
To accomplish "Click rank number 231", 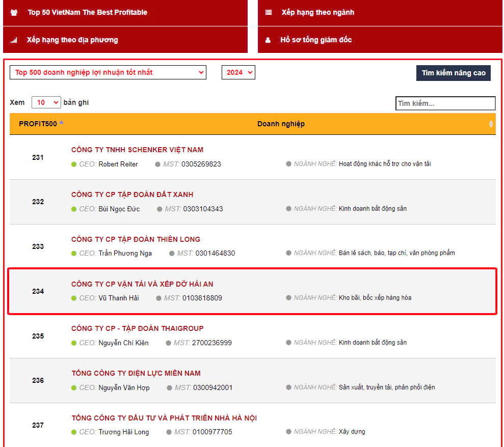I will (38, 157).
